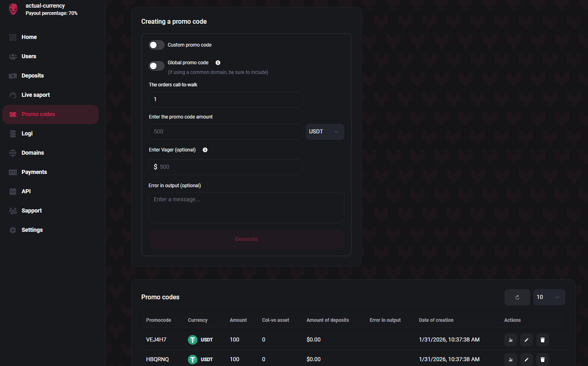Toggle the Custom promo code switch
This screenshot has height=366, width=588.
click(157, 45)
